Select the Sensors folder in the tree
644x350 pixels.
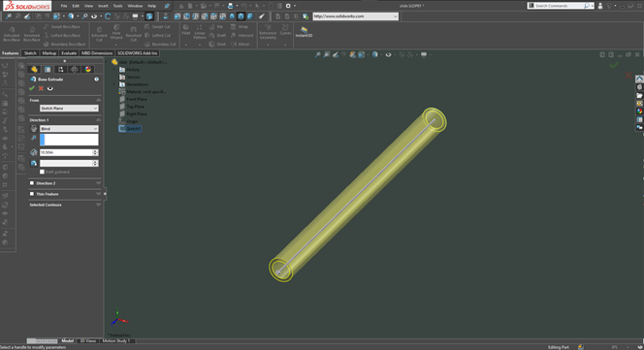tap(129, 77)
